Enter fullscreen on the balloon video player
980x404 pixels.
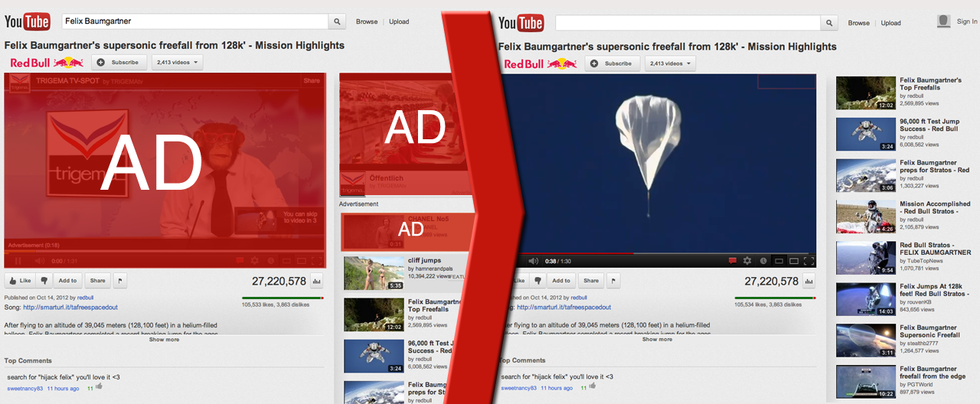click(x=808, y=261)
